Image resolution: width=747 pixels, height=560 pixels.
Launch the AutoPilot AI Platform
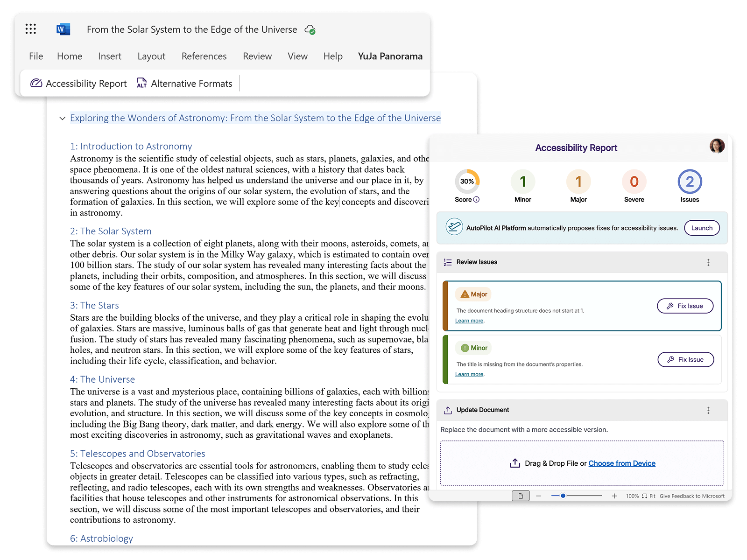702,228
